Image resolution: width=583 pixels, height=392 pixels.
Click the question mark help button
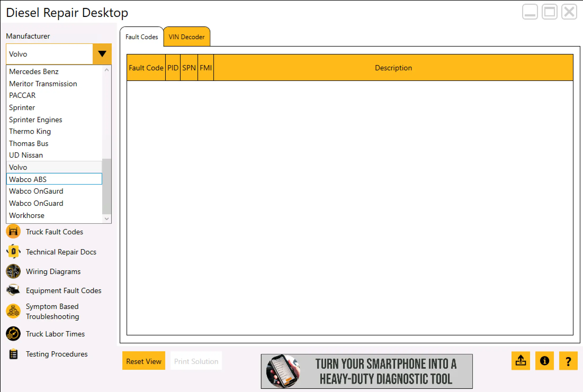(x=568, y=361)
